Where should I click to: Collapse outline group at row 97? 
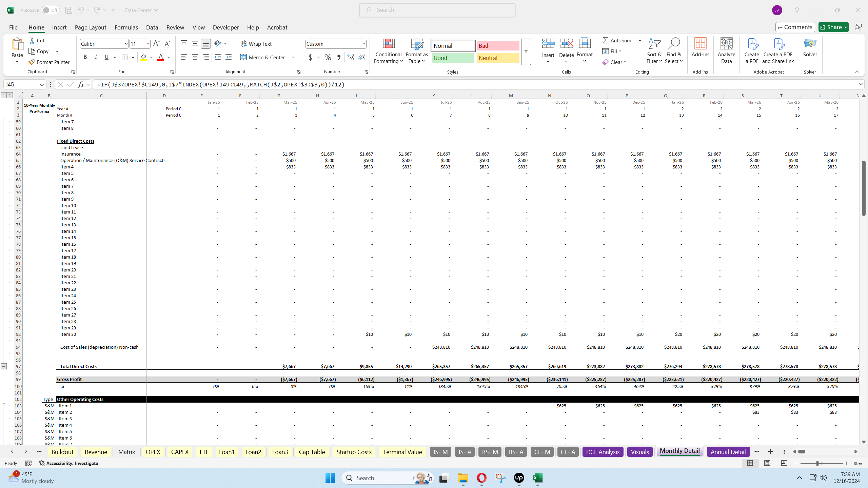coord(4,366)
